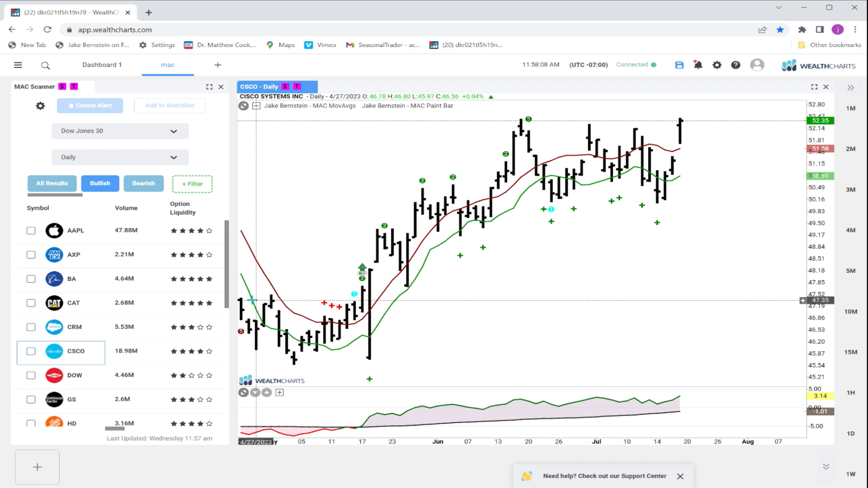The height and width of the screenshot is (488, 868).
Task: Click the BA Boeing logo
Action: point(54,279)
